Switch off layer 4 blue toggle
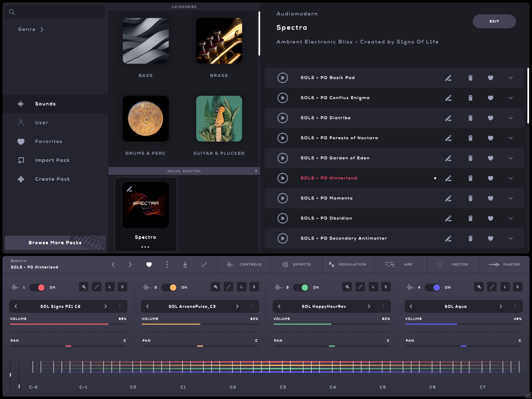 coord(433,287)
